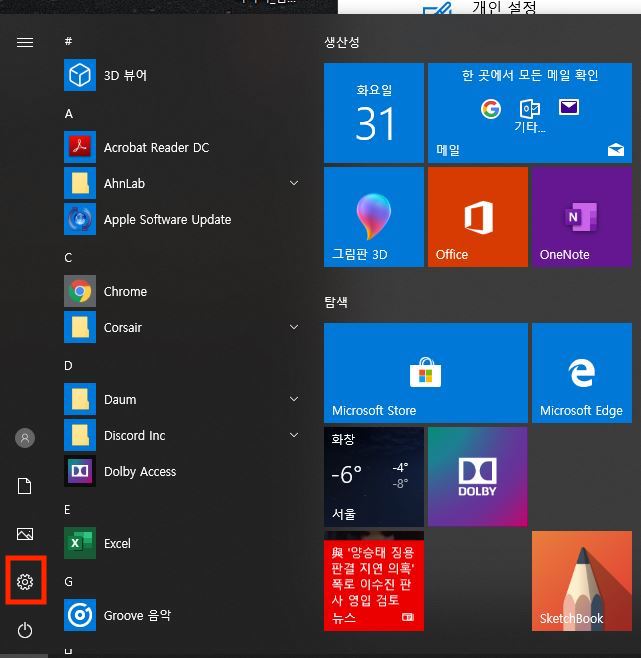This screenshot has height=658, width=641.
Task: Click the E letter header
Action: point(67,509)
